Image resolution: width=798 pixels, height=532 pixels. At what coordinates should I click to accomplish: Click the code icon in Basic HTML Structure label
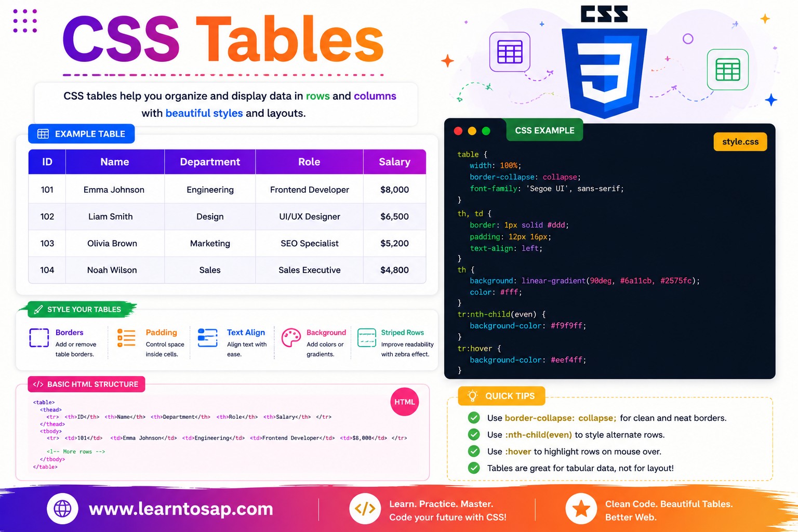pos(38,384)
